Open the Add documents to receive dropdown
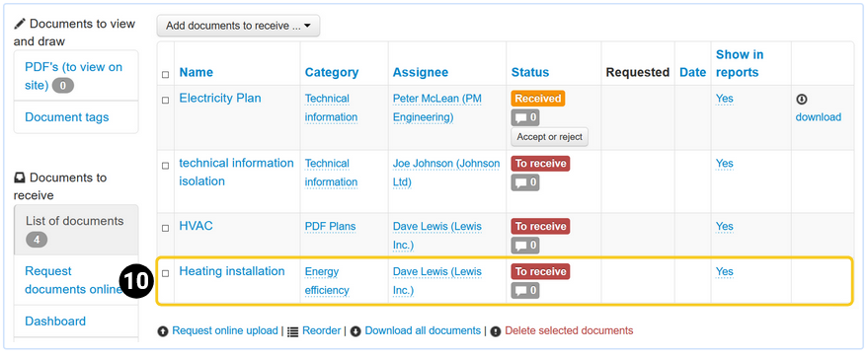 coord(238,26)
